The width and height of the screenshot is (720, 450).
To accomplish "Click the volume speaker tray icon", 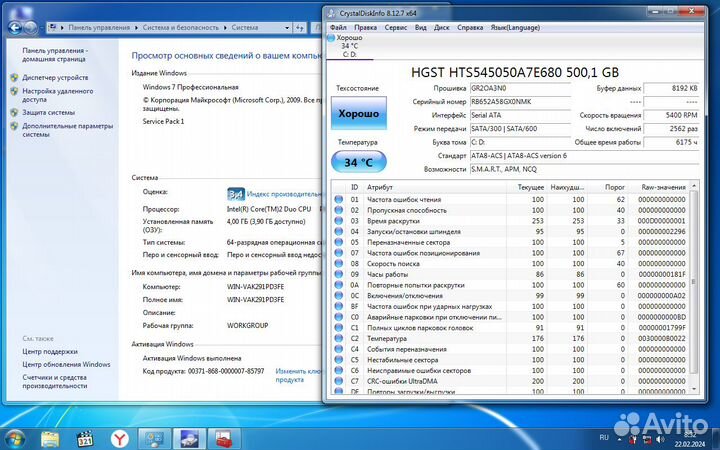I will pyautogui.click(x=661, y=439).
